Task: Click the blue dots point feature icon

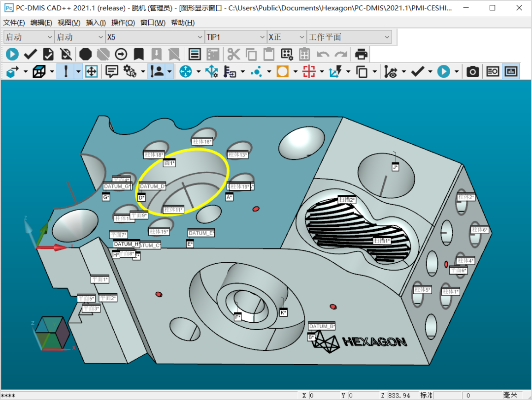Action: click(x=256, y=71)
